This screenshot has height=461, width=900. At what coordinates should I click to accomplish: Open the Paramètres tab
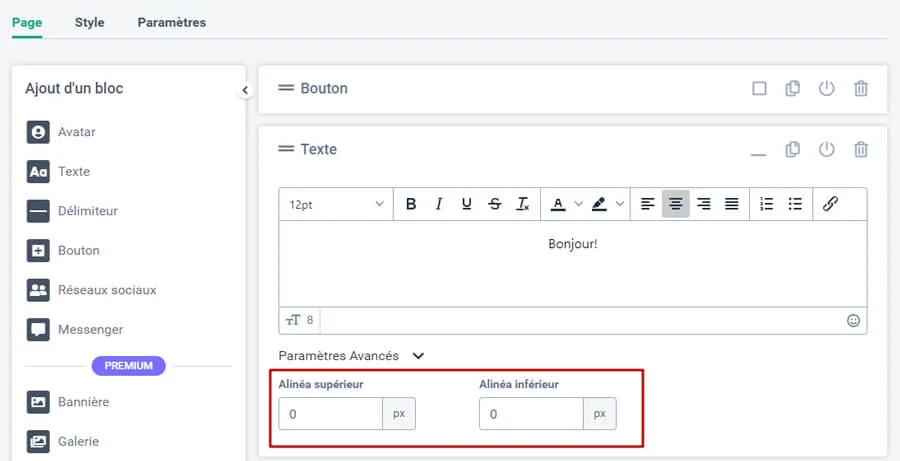tap(172, 22)
